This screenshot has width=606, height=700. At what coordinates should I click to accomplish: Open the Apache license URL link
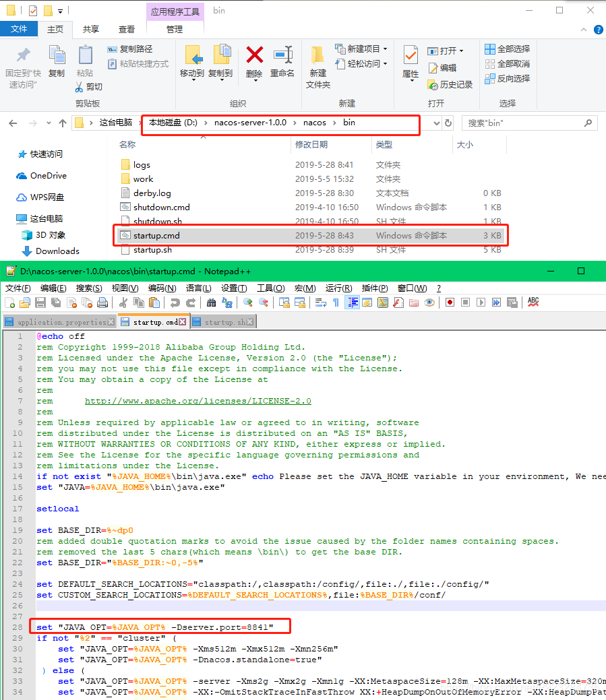click(198, 401)
